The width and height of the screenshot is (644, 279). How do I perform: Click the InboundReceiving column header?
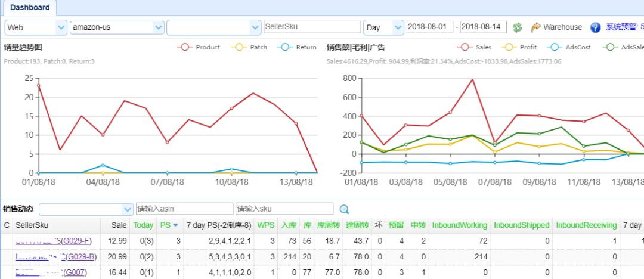587,225
